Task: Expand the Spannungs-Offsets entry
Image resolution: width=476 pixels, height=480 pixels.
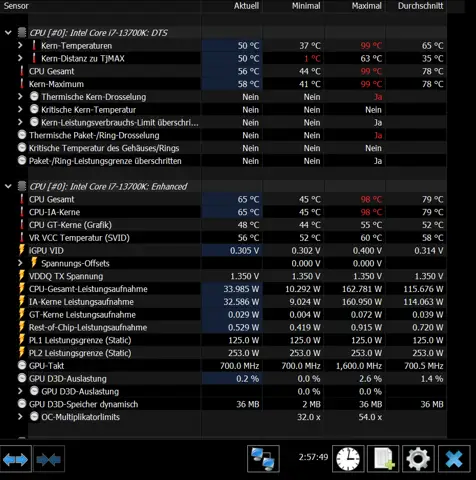Action: click(20, 263)
